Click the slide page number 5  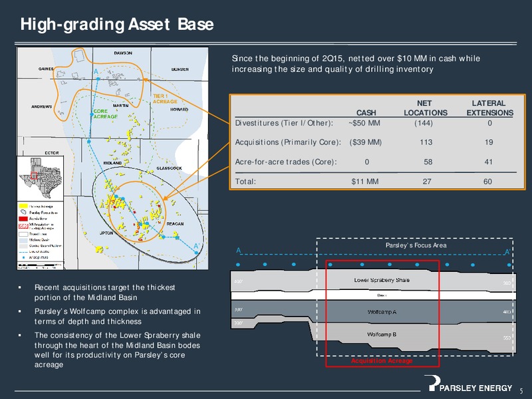(x=522, y=390)
